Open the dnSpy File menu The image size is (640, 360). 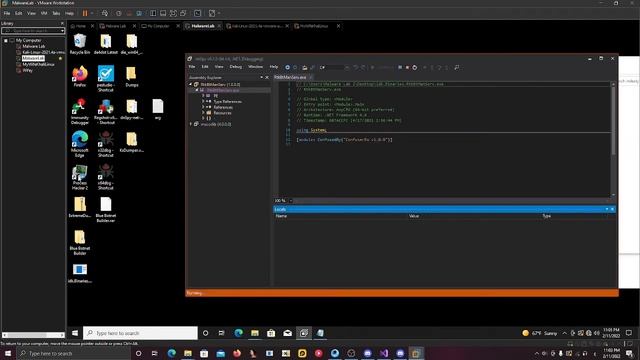(191, 67)
